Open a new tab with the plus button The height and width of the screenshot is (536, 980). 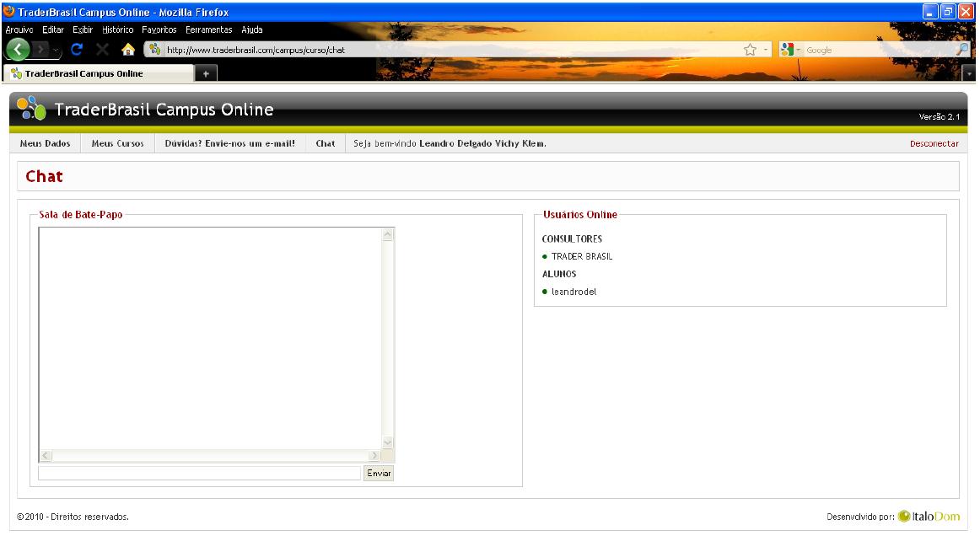[206, 73]
